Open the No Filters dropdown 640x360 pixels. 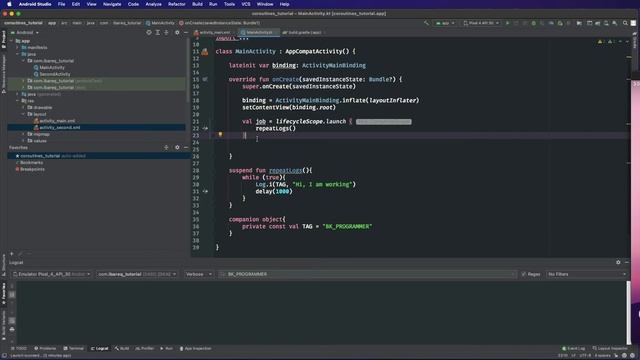(587, 274)
